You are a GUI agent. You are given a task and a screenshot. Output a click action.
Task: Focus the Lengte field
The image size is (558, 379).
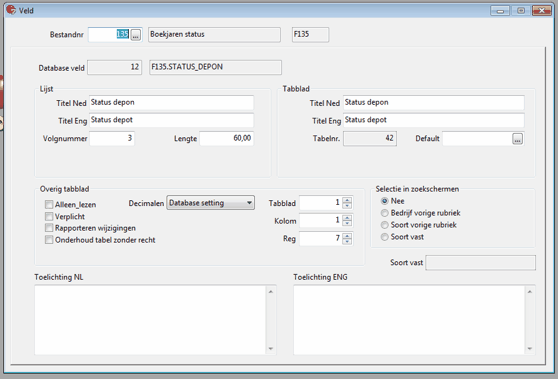227,138
